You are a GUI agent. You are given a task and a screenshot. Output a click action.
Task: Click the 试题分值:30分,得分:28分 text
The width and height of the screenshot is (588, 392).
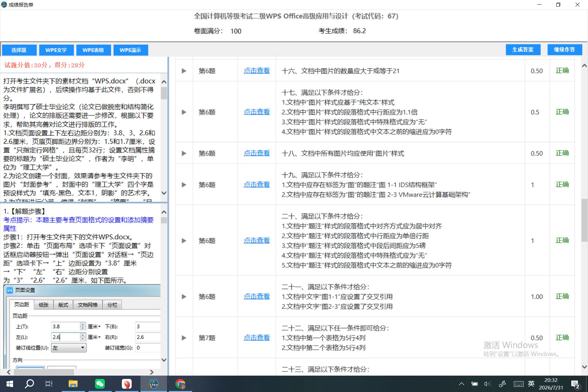tap(44, 65)
